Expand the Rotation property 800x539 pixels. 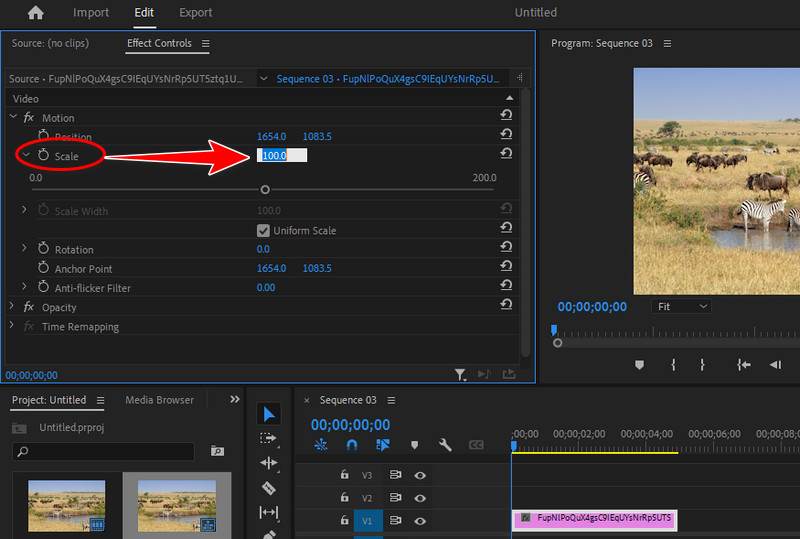click(x=23, y=248)
